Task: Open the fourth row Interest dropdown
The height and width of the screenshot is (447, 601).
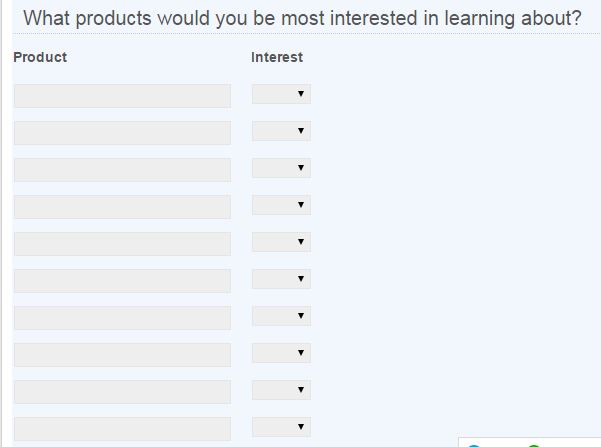Action: point(281,205)
